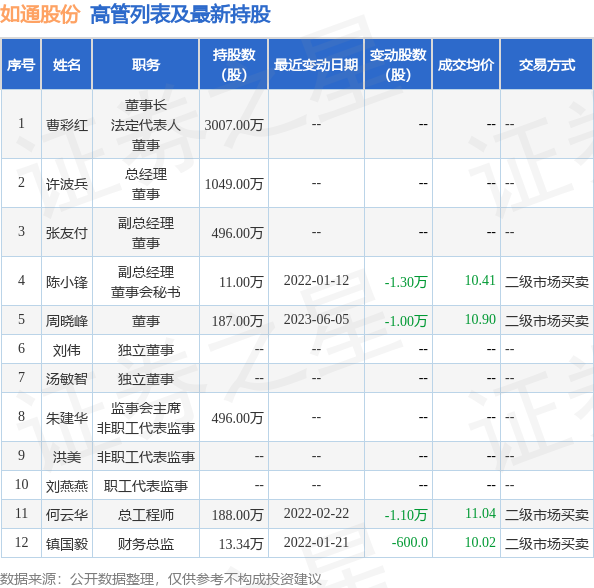The width and height of the screenshot is (594, 588).
Task: Click change amount -1.30万
Action: (406, 281)
